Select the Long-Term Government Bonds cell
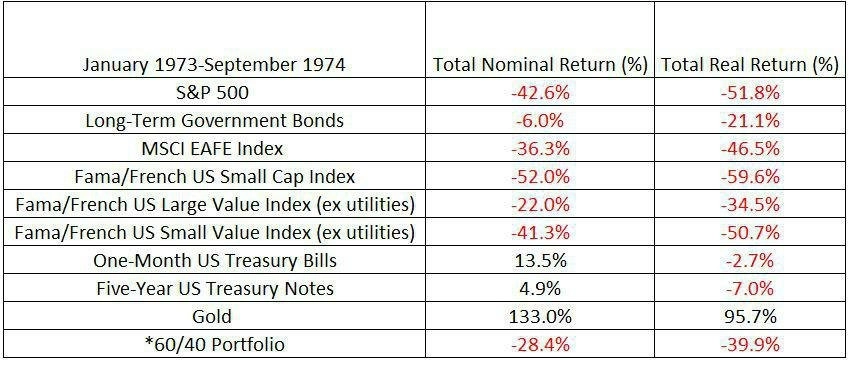The height and width of the screenshot is (365, 865). coord(214,120)
